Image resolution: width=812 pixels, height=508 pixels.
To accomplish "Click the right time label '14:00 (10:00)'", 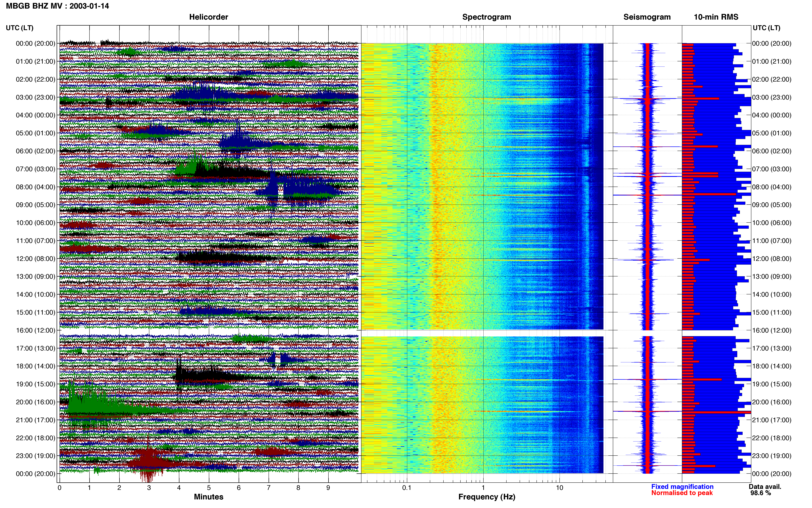I will 772,295.
